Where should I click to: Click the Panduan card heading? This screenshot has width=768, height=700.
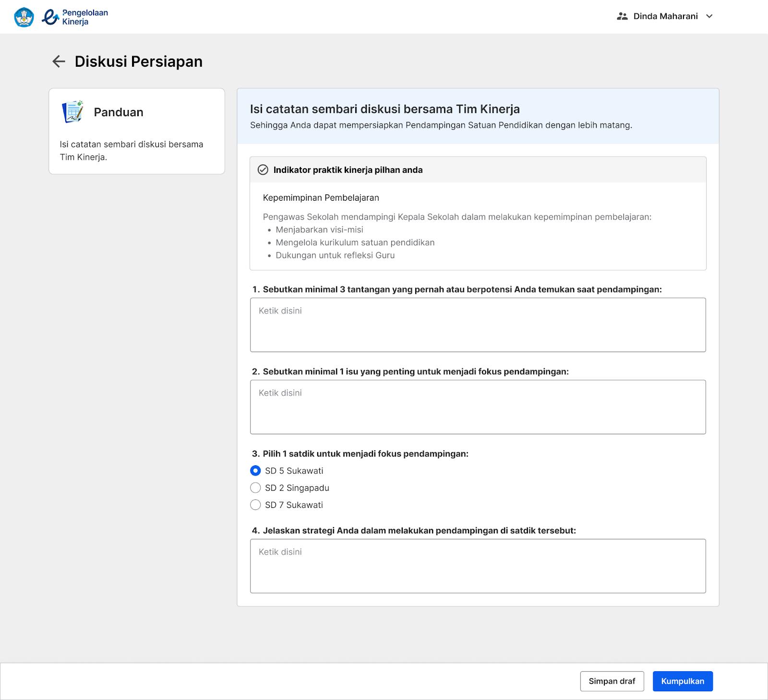(x=119, y=112)
